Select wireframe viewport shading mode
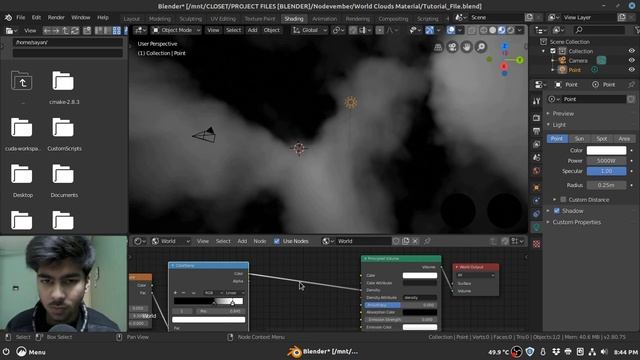The width and height of the screenshot is (640, 360). [484, 30]
